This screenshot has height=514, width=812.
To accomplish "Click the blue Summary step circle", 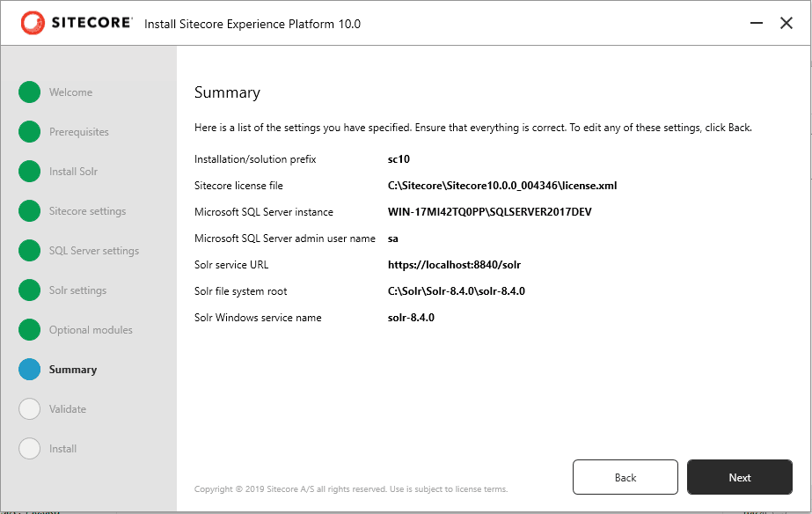I will [x=30, y=370].
